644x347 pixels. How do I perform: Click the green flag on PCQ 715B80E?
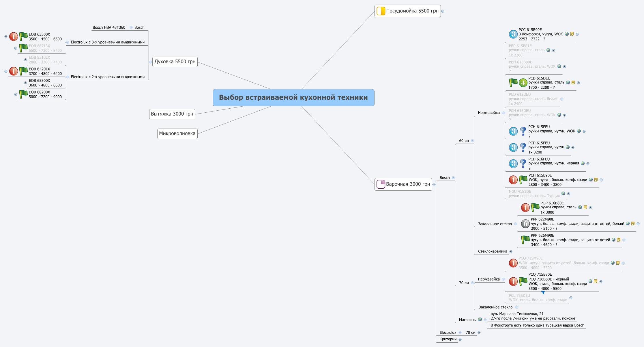[523, 281]
